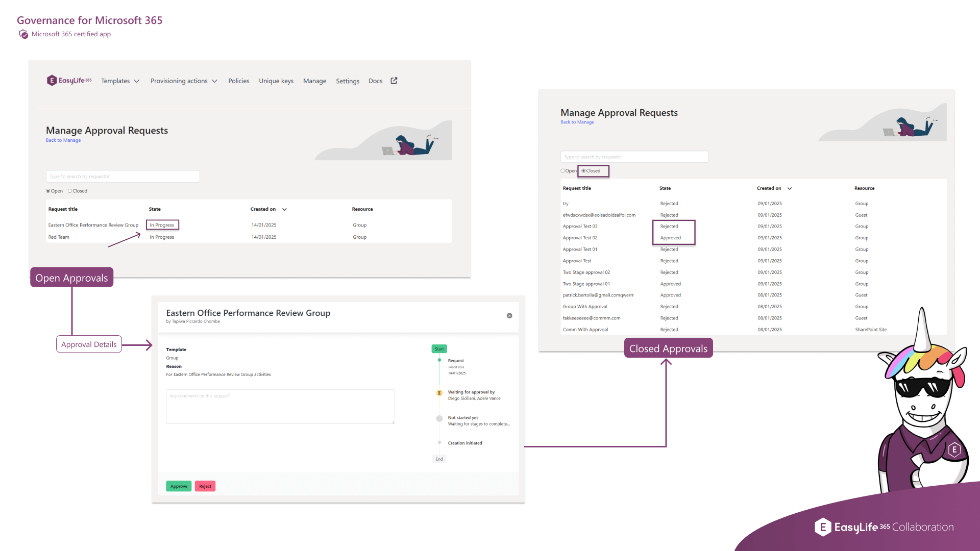The width and height of the screenshot is (980, 551).
Task: Click In Progress state for Eastern Office row
Action: pyautogui.click(x=162, y=225)
